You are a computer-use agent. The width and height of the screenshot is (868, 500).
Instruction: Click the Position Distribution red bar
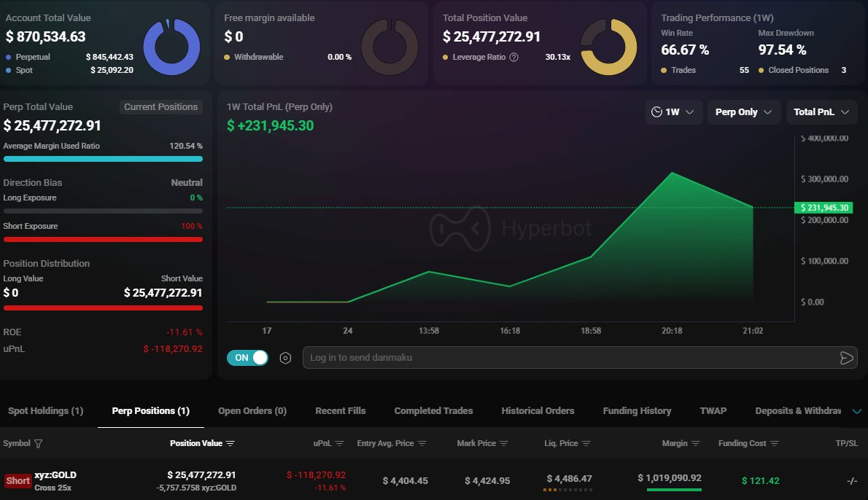pyautogui.click(x=103, y=308)
